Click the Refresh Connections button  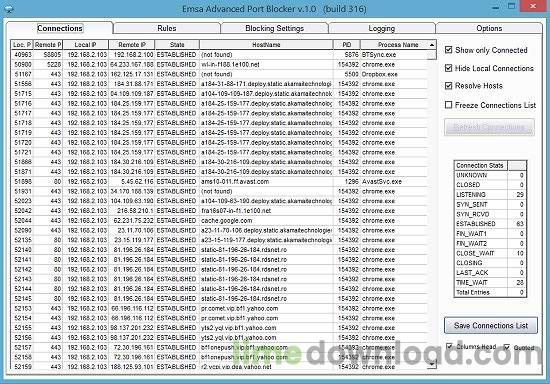pyautogui.click(x=489, y=127)
